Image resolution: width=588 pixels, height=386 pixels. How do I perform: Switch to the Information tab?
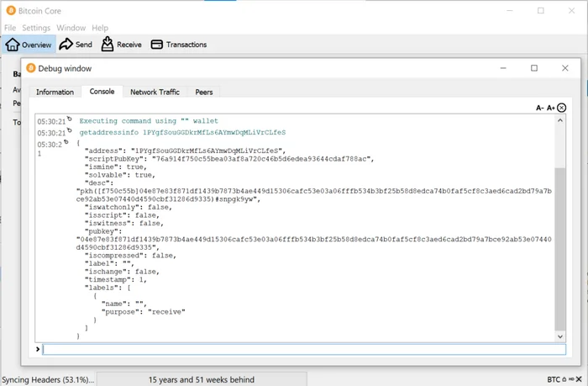click(55, 92)
